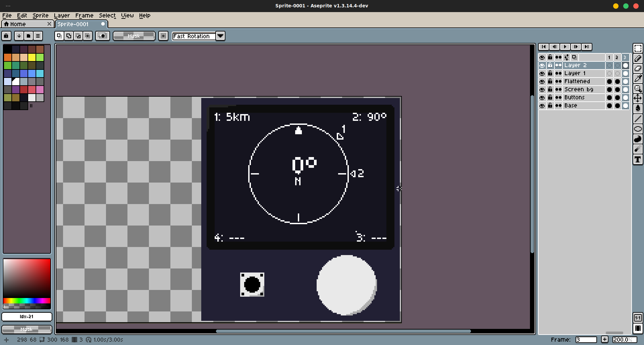
Task: Hide the Flattened layer
Action: click(x=542, y=81)
